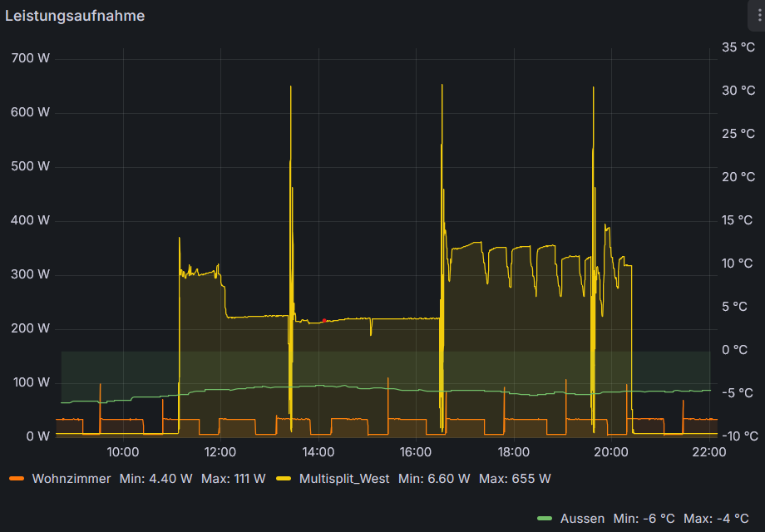Click the Multisplit_West Min 6.60 W value
This screenshot has height=532, width=765.
434,479
